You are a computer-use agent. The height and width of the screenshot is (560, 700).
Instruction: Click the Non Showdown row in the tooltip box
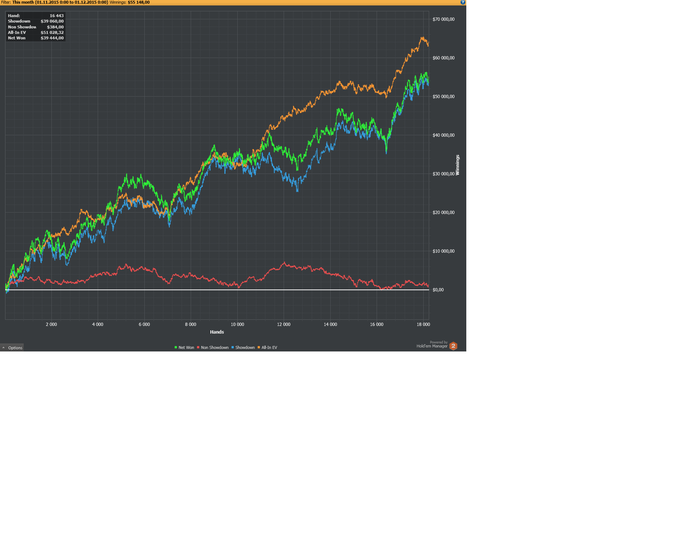pyautogui.click(x=36, y=27)
